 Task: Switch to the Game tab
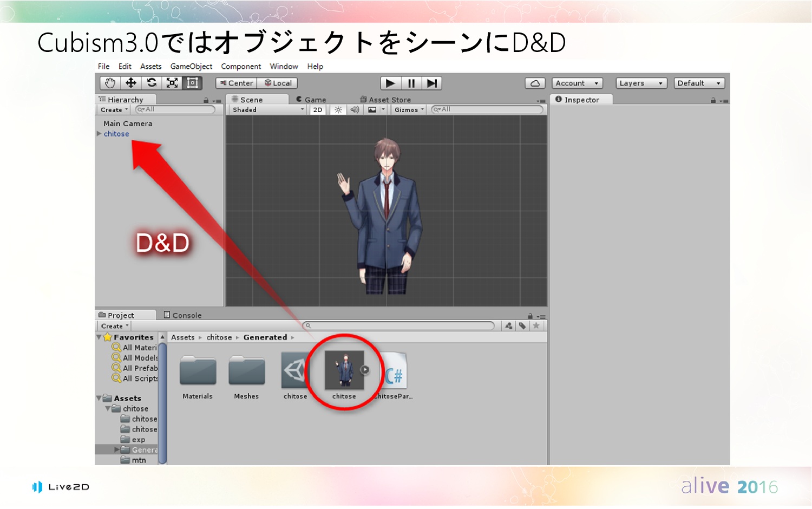pos(311,100)
